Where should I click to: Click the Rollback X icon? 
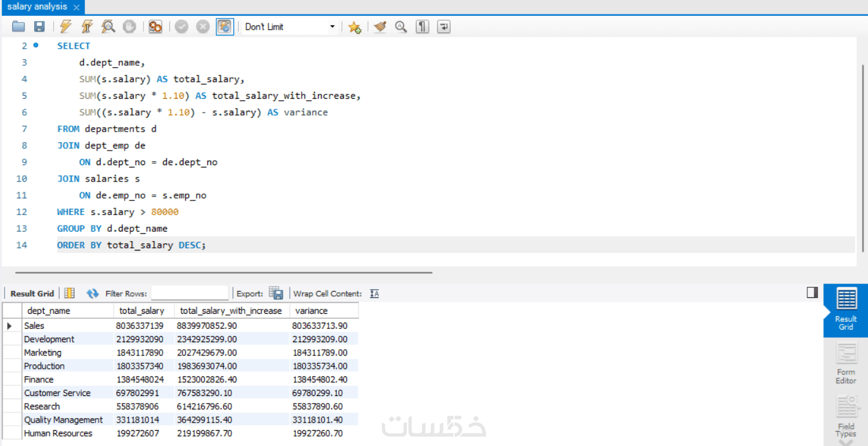[203, 27]
